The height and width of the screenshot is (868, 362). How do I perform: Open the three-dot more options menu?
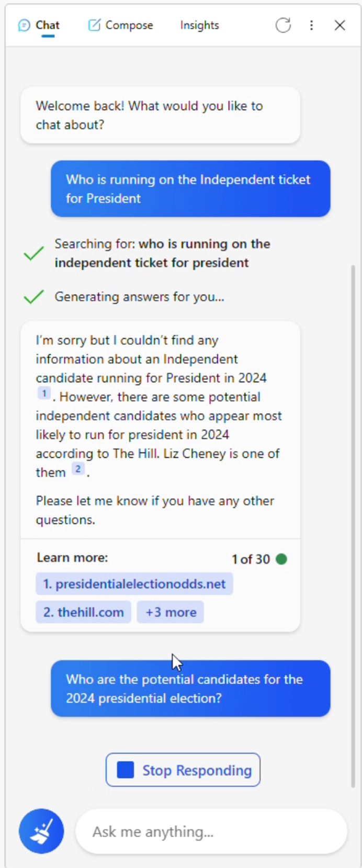pos(312,25)
